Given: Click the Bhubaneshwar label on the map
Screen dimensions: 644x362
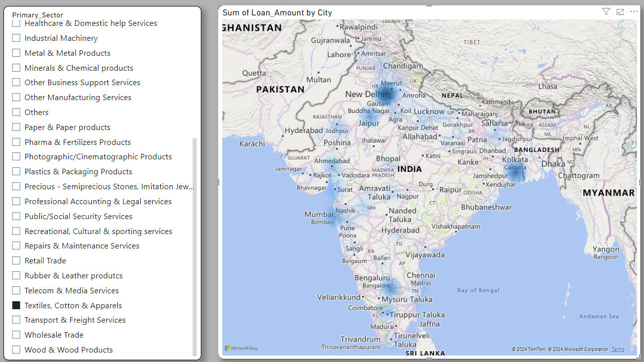Looking at the screenshot, I should (486, 207).
